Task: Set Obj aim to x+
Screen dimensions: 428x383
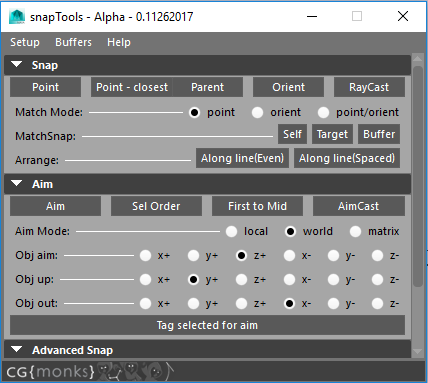Action: 145,256
